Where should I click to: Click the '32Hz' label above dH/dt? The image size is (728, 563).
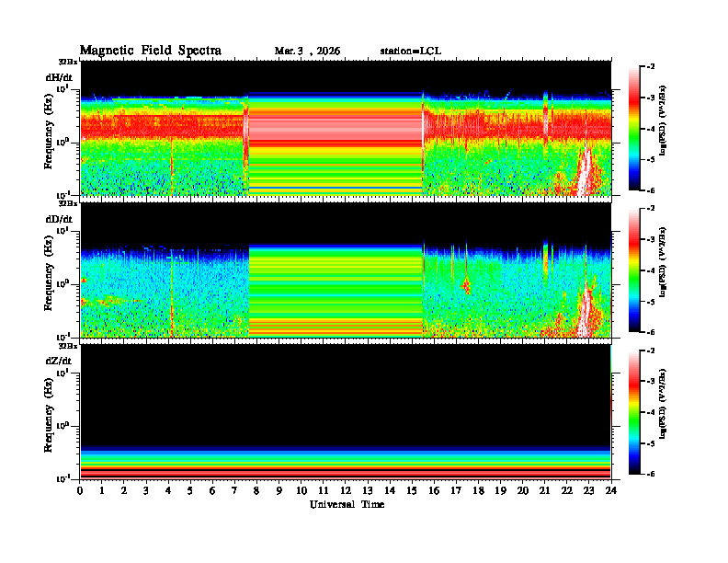pos(68,62)
